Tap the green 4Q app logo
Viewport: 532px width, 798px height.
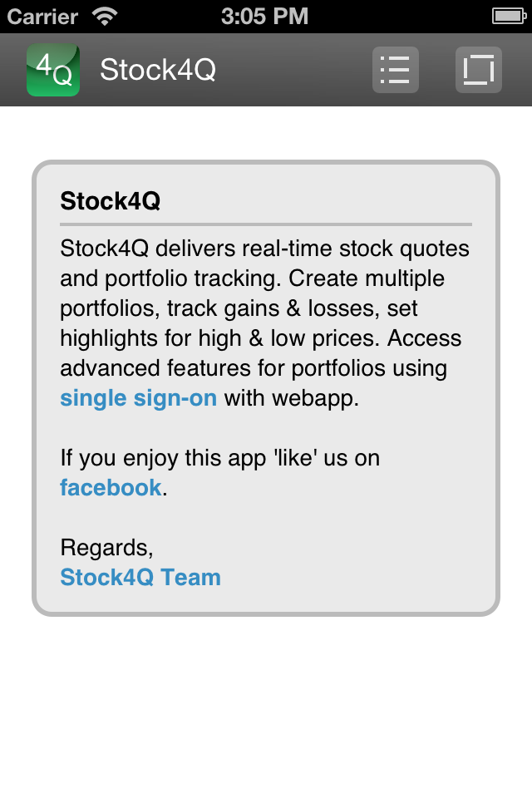click(x=53, y=70)
